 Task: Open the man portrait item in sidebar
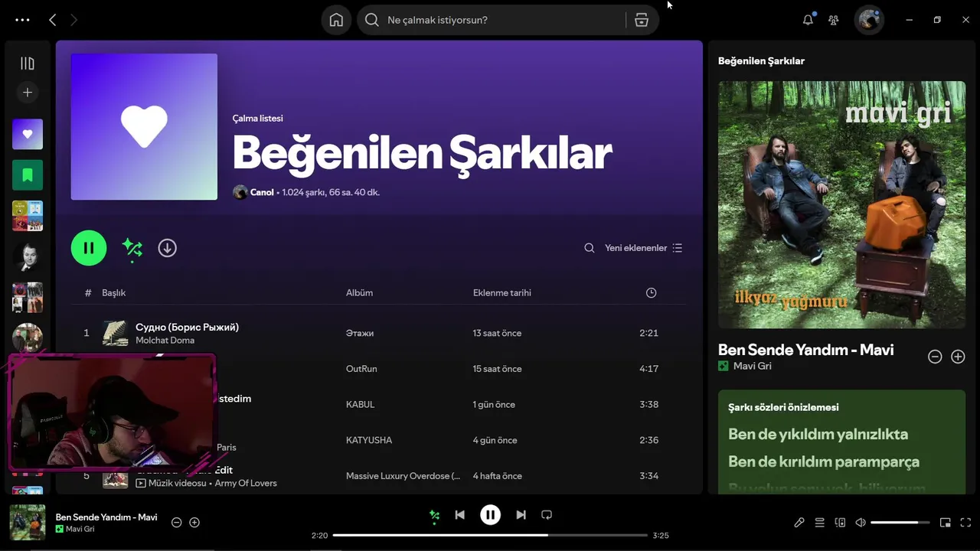click(28, 257)
